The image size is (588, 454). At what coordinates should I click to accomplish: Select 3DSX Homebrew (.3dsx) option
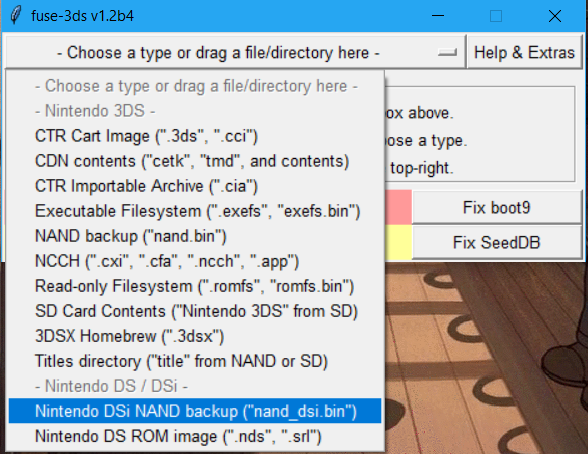195,336
